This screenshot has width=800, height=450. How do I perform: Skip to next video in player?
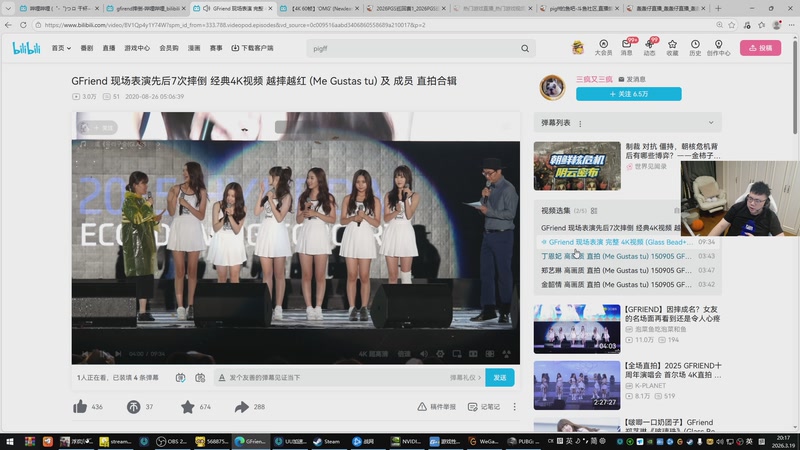(x=118, y=354)
